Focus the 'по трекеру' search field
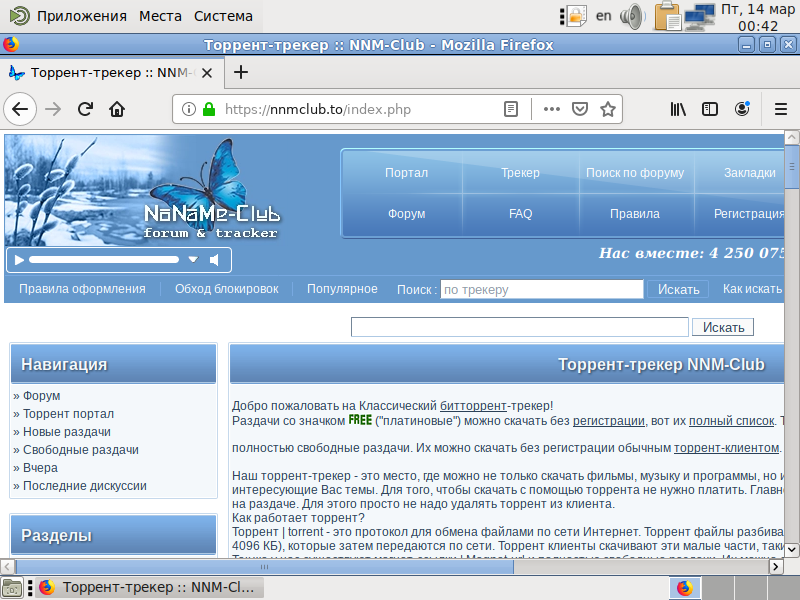 click(x=542, y=289)
